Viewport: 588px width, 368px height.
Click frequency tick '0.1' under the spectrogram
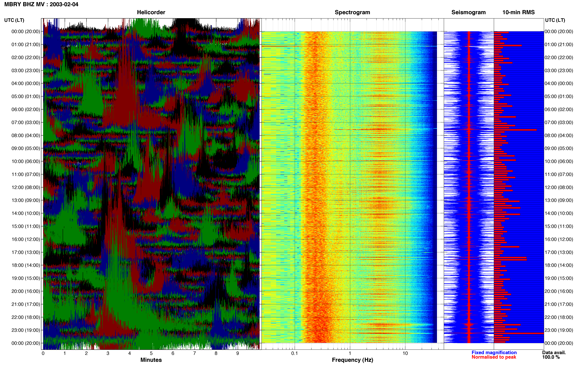[295, 353]
